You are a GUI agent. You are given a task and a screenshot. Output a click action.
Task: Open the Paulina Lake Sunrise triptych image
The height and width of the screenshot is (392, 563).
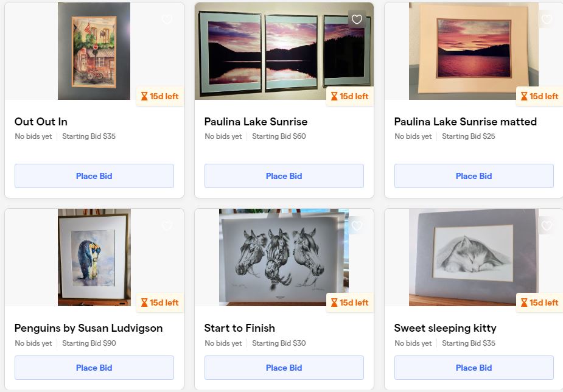[x=284, y=51]
